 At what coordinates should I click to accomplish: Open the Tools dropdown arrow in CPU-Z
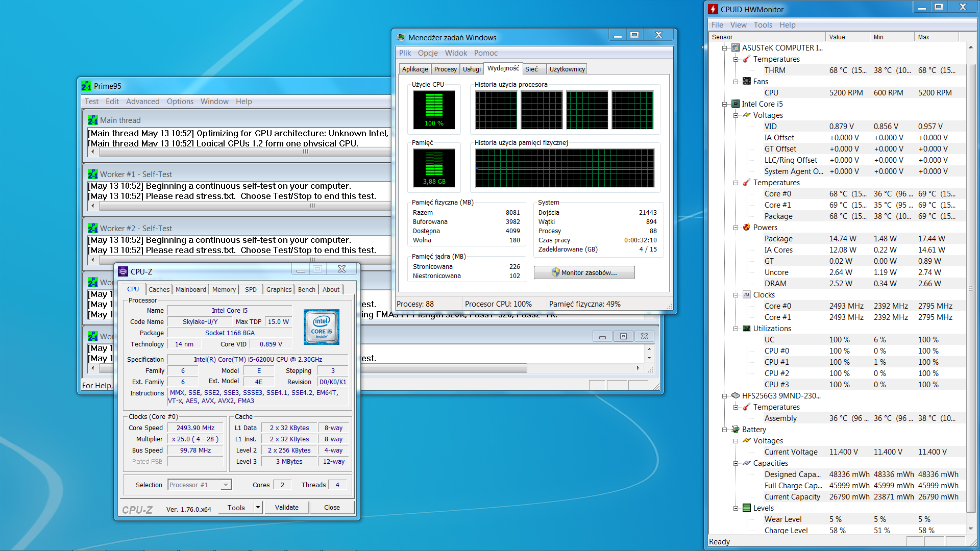pos(258,508)
